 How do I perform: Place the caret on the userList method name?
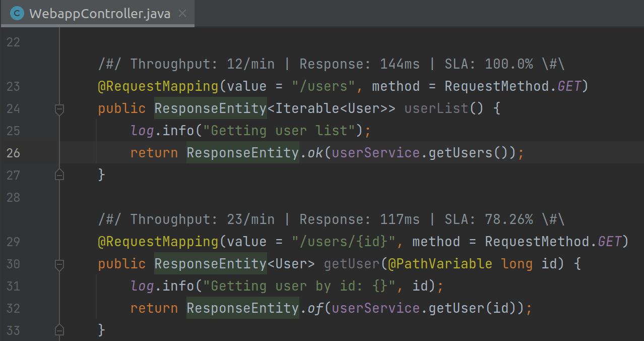[435, 108]
